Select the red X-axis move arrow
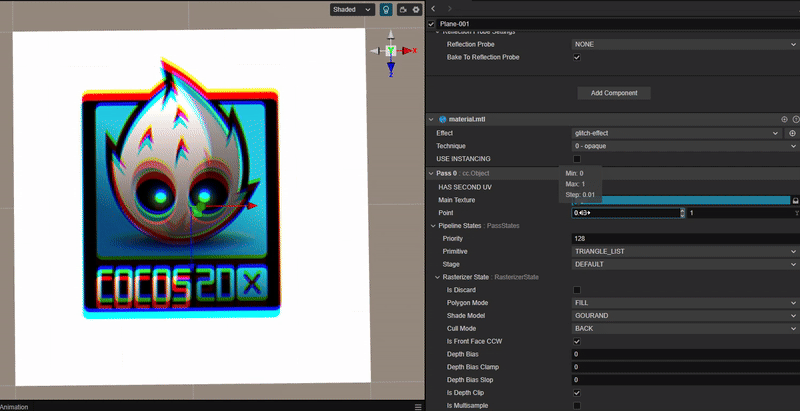800x411 pixels. (251, 206)
